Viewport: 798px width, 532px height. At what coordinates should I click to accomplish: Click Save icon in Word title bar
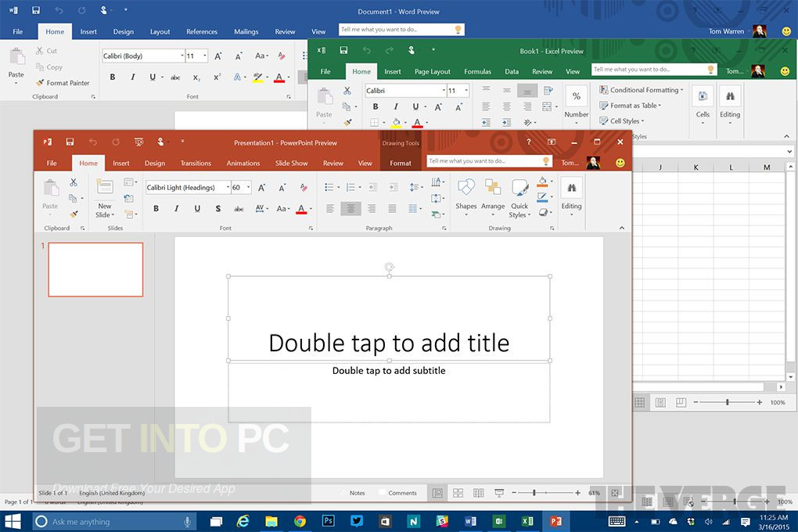[x=36, y=10]
